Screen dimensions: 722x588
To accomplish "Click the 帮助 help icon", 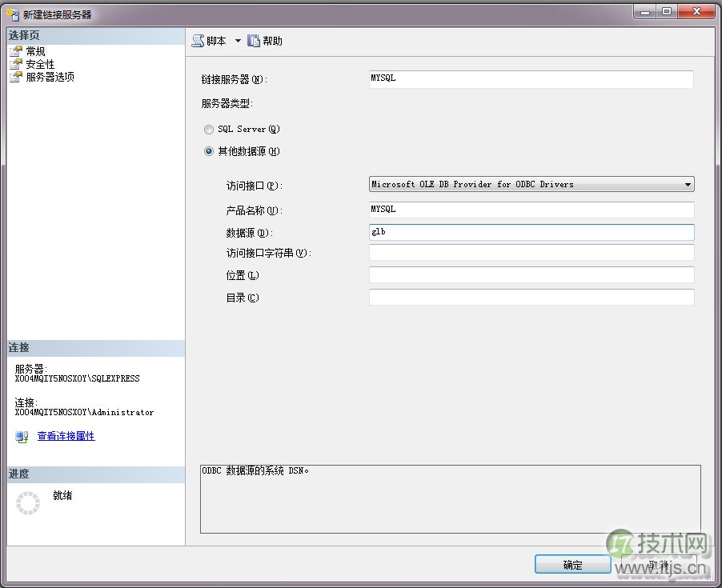I will pyautogui.click(x=254, y=41).
